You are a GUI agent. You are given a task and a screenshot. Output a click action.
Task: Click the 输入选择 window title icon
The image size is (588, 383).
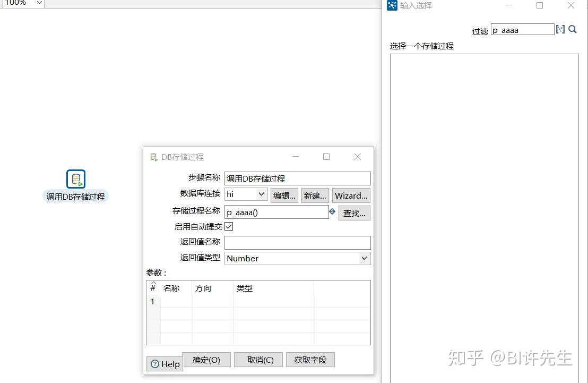coord(392,5)
